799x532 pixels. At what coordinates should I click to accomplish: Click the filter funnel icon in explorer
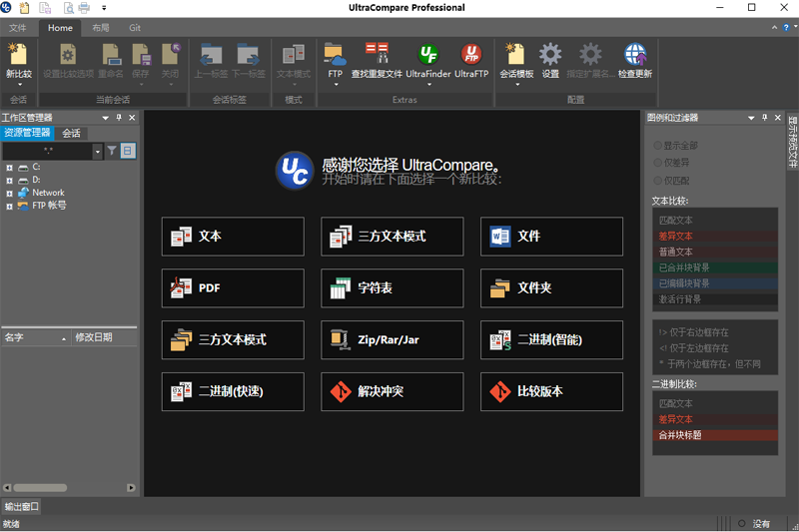pos(112,151)
